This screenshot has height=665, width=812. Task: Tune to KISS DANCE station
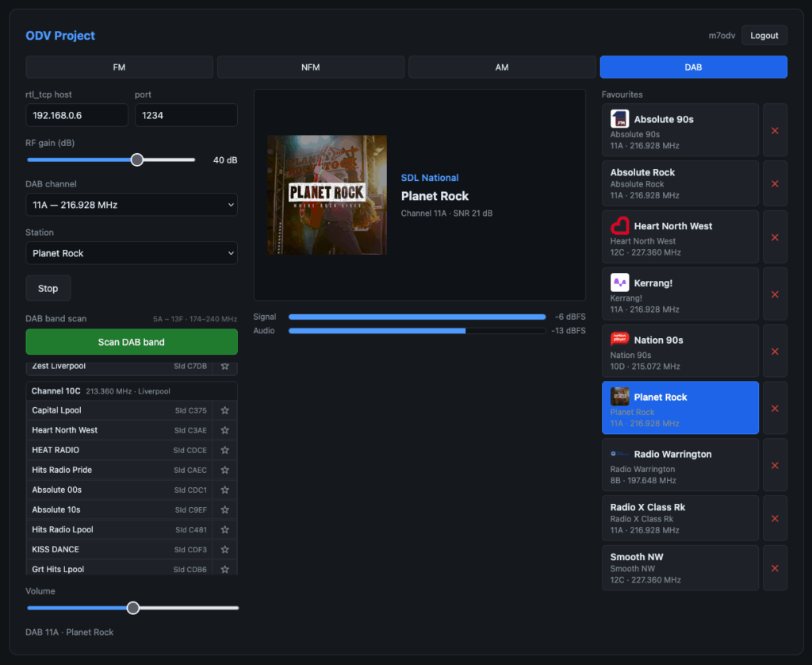coord(119,549)
